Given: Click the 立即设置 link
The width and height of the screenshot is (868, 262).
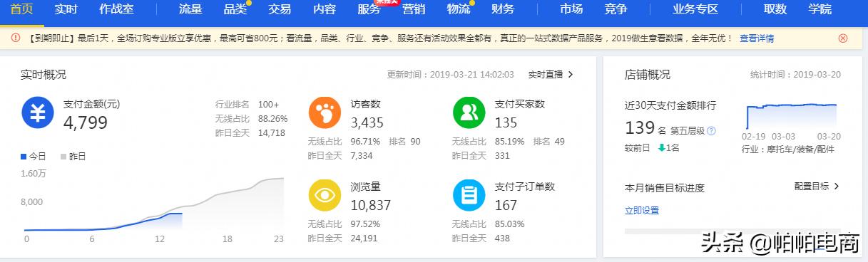Looking at the screenshot, I should click(x=642, y=211).
